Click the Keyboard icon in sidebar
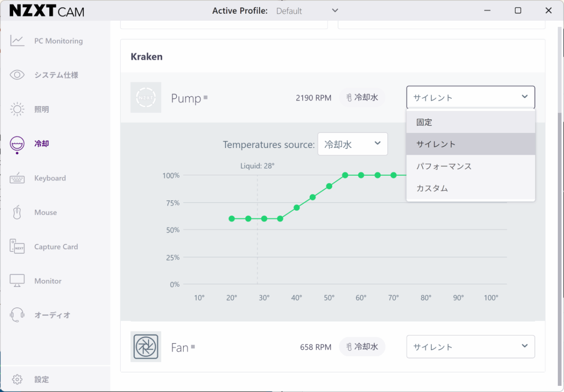 [17, 178]
